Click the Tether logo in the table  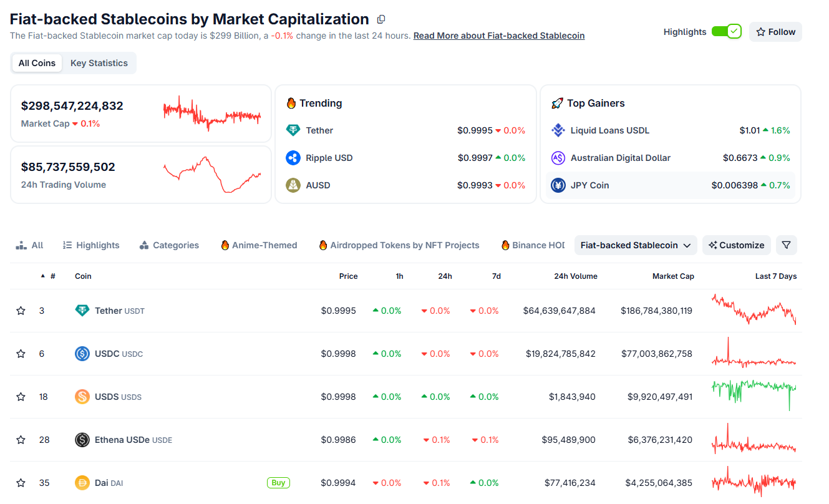[x=82, y=311]
